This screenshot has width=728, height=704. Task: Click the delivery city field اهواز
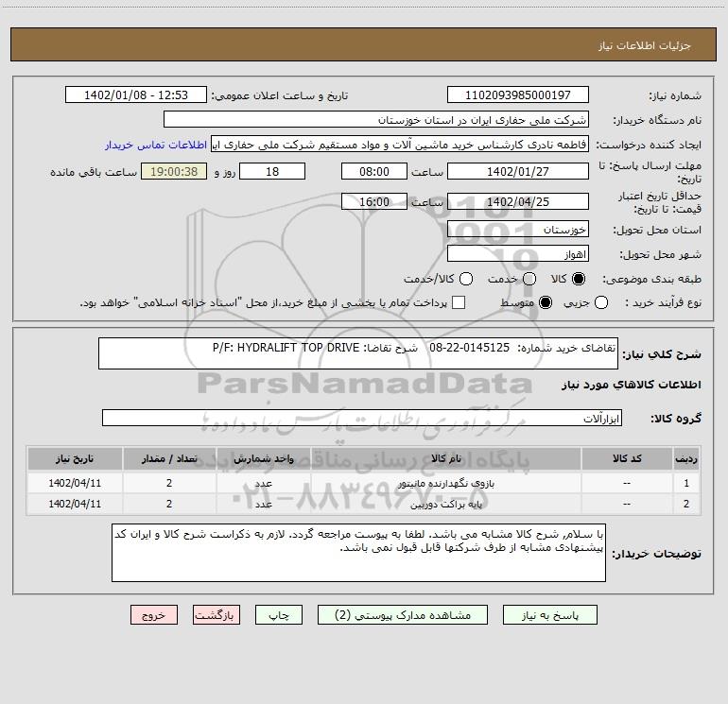click(518, 254)
